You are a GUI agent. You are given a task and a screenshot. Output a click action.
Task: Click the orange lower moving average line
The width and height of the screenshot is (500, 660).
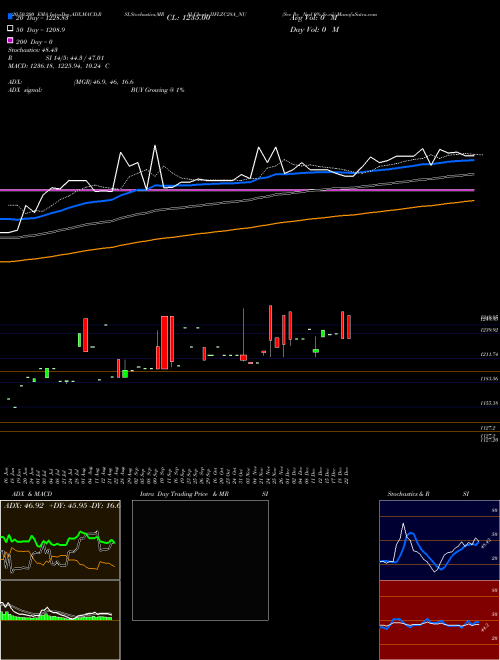click(236, 230)
